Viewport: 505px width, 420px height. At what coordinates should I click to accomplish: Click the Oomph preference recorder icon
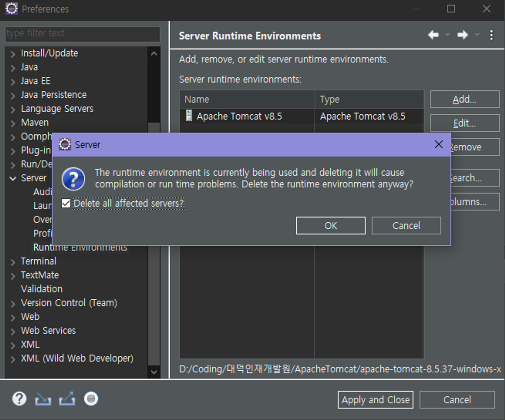click(91, 399)
